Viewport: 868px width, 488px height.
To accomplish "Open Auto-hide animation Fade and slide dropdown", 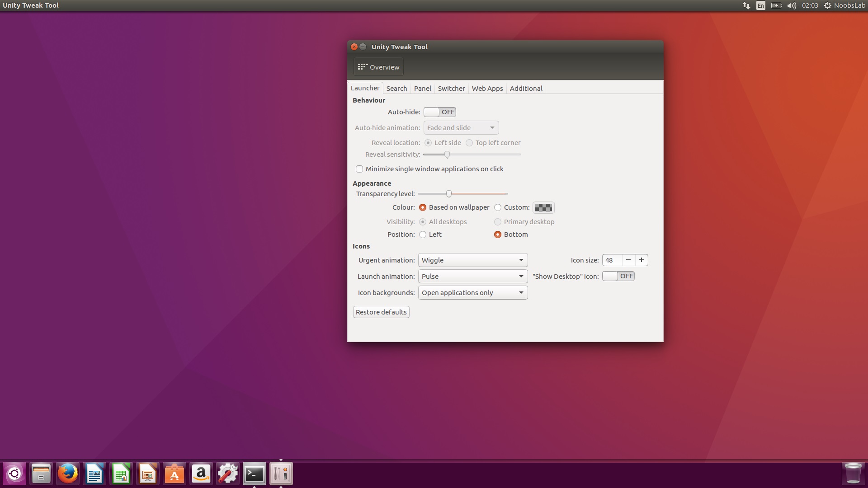I will (461, 128).
